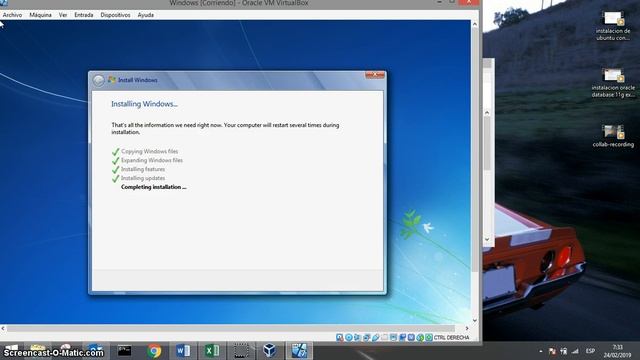This screenshot has width=640, height=360.
Task: Open the Ver menu
Action: coord(63,15)
